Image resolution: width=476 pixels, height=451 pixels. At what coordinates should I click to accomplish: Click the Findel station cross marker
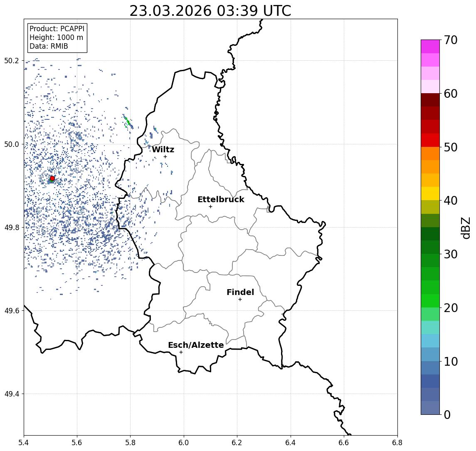(240, 300)
